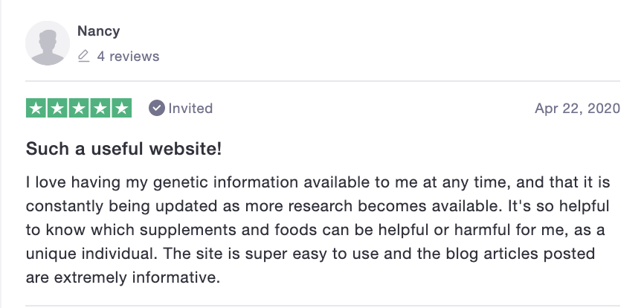The width and height of the screenshot is (644, 308).
Task: Open the reviewer name Nancy
Action: click(x=98, y=31)
